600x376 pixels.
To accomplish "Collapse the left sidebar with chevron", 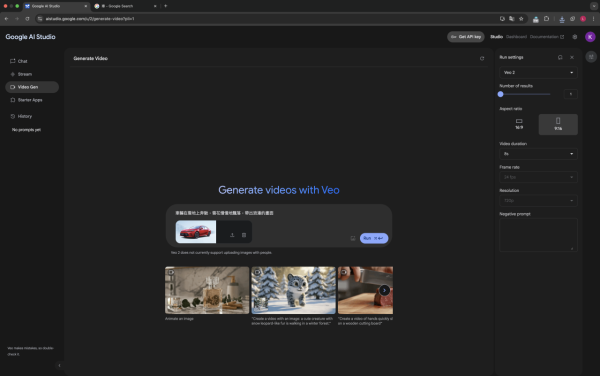I will point(59,366).
